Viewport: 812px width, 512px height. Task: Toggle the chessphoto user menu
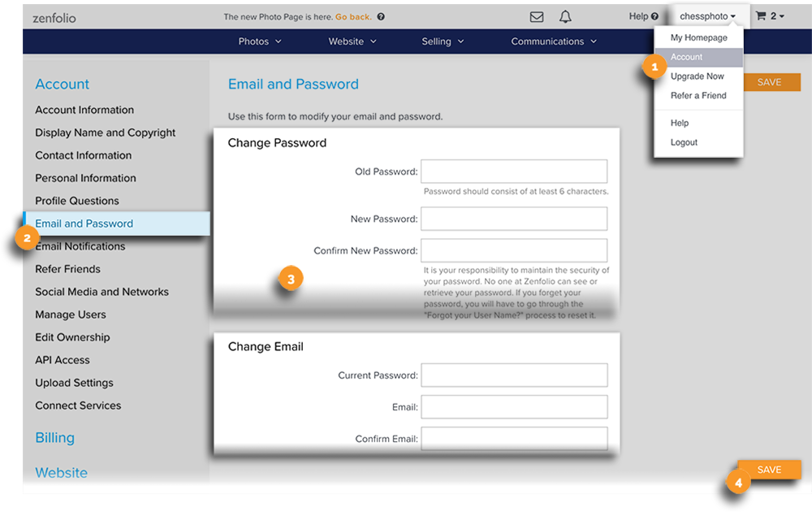pos(707,16)
